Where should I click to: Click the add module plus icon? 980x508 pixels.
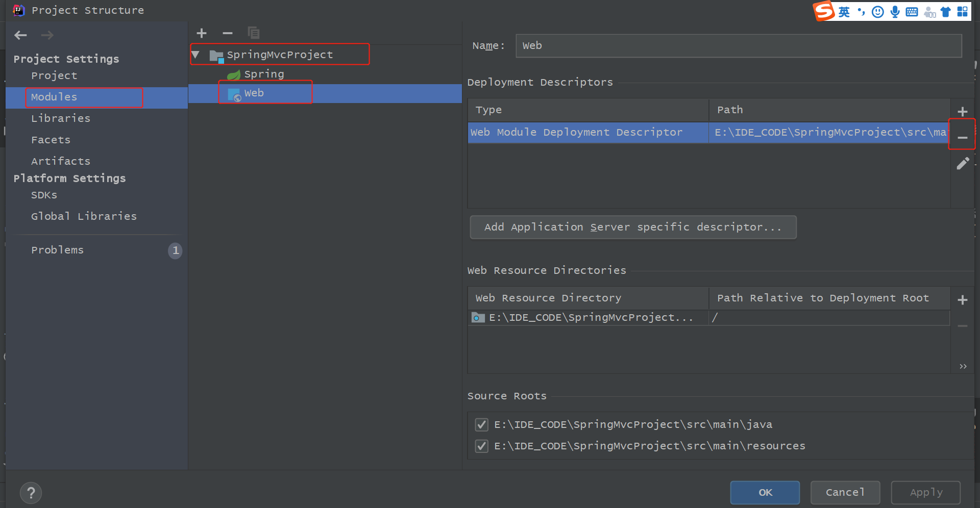click(202, 33)
